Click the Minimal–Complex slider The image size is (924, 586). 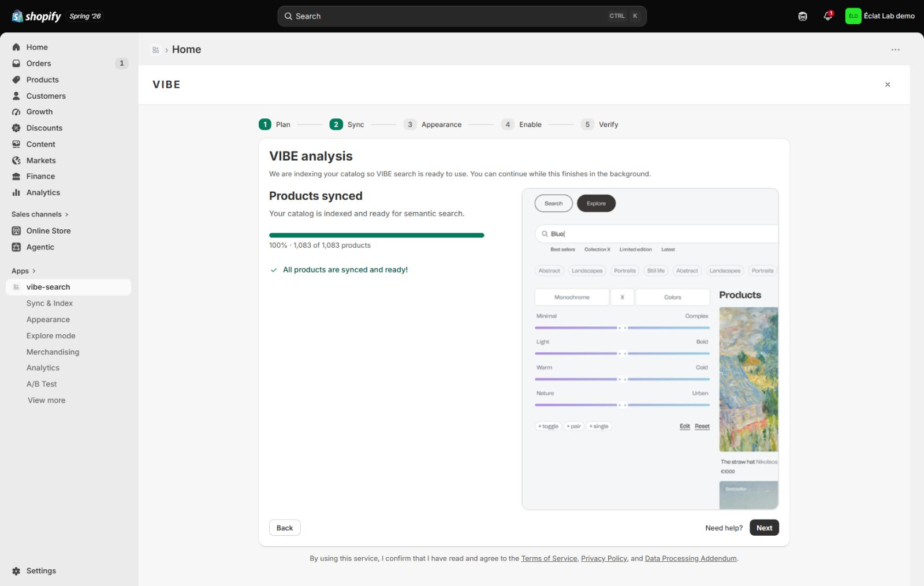(622, 327)
